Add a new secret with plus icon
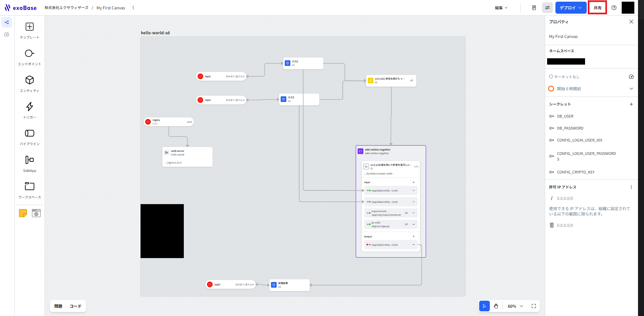Screen dimensions: 644x316 point(631,104)
